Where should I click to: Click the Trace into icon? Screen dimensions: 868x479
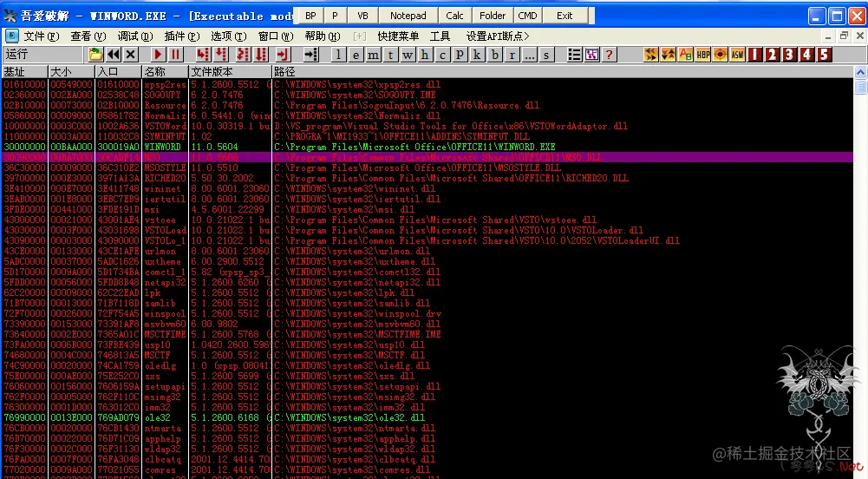(243, 55)
